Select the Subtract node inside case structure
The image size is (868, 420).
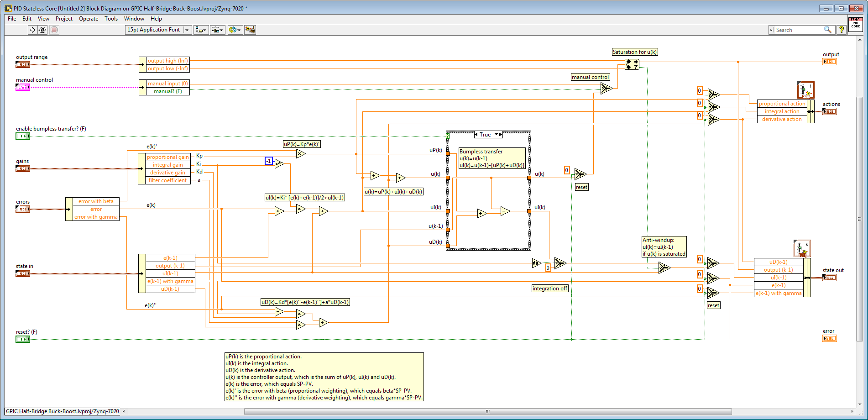505,211
